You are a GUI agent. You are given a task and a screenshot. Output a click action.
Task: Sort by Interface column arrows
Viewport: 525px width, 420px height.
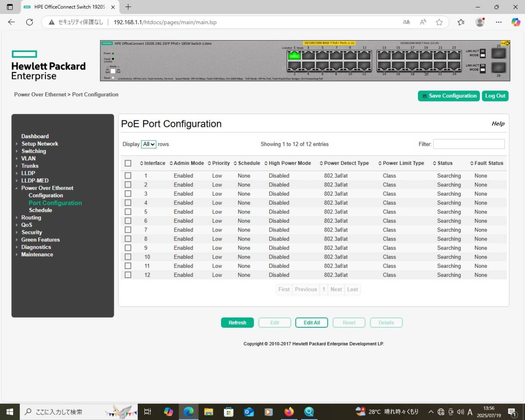point(142,163)
